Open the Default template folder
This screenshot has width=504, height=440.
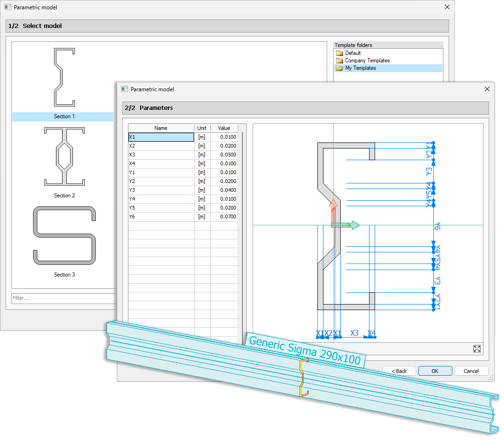(353, 53)
